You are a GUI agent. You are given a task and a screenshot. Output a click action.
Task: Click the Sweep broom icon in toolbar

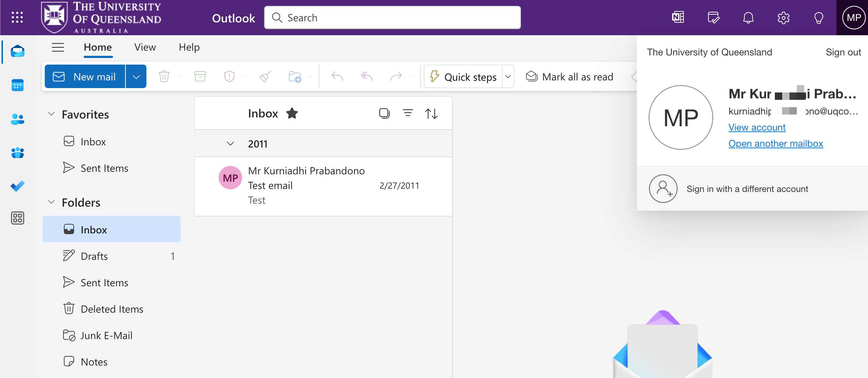click(x=265, y=76)
